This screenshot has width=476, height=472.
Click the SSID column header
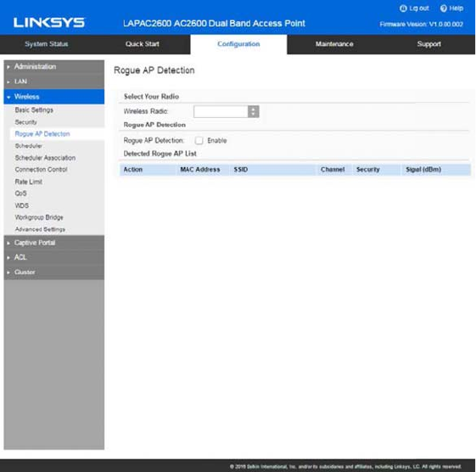[x=241, y=170]
